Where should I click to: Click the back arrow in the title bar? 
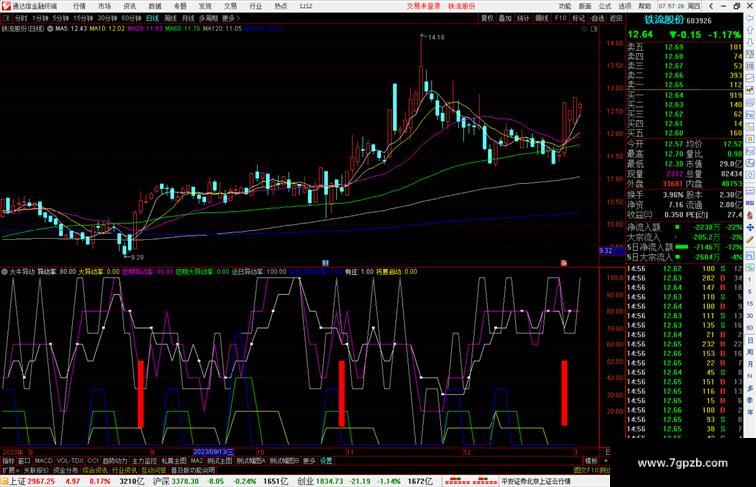(x=711, y=6)
